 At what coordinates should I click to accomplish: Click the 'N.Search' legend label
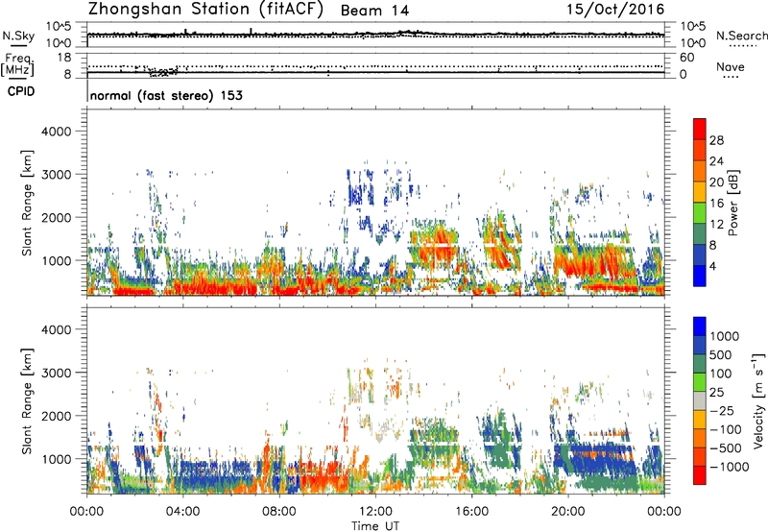coord(741,36)
